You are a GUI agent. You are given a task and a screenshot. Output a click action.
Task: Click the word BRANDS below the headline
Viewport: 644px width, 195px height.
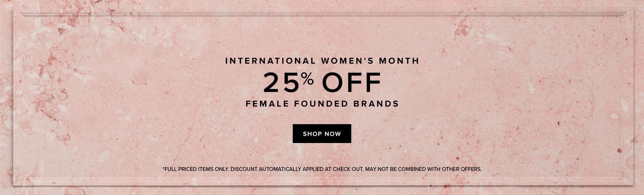[376, 104]
